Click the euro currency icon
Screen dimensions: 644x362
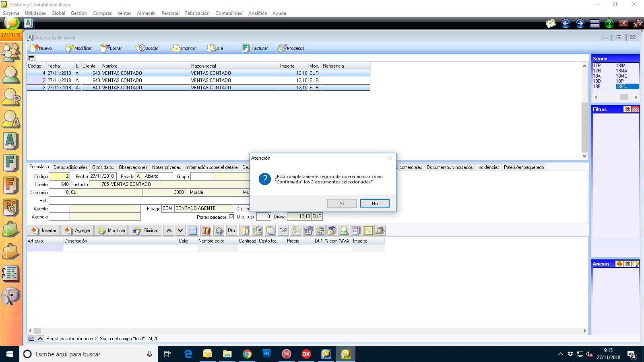point(258,230)
